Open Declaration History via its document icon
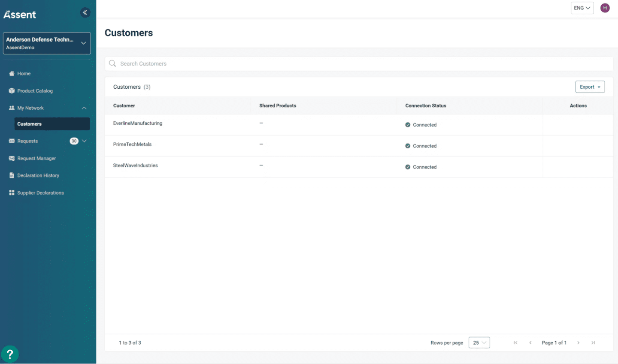618x364 pixels. [12, 175]
